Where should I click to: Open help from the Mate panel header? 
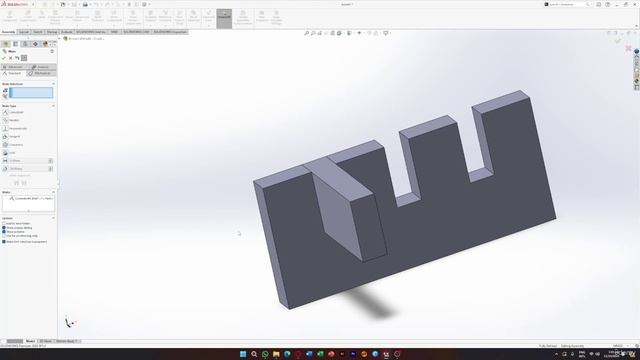[52, 51]
